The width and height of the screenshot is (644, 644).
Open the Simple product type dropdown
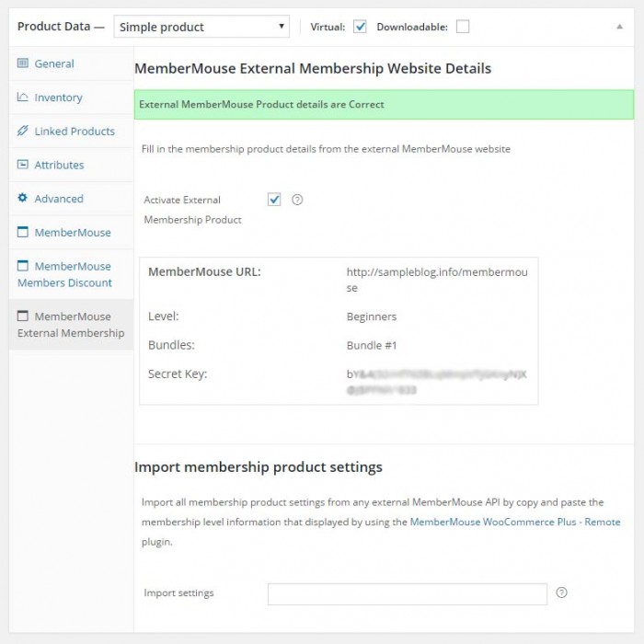(201, 27)
